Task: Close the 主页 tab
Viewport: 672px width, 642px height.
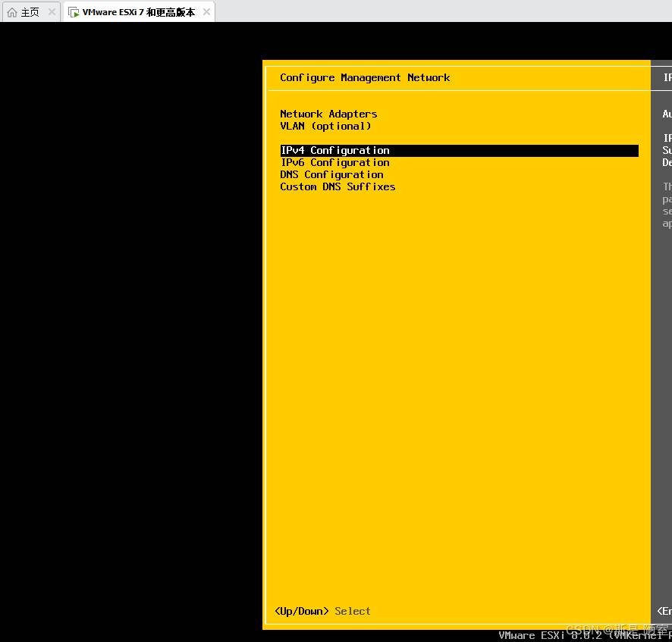Action: click(x=52, y=12)
